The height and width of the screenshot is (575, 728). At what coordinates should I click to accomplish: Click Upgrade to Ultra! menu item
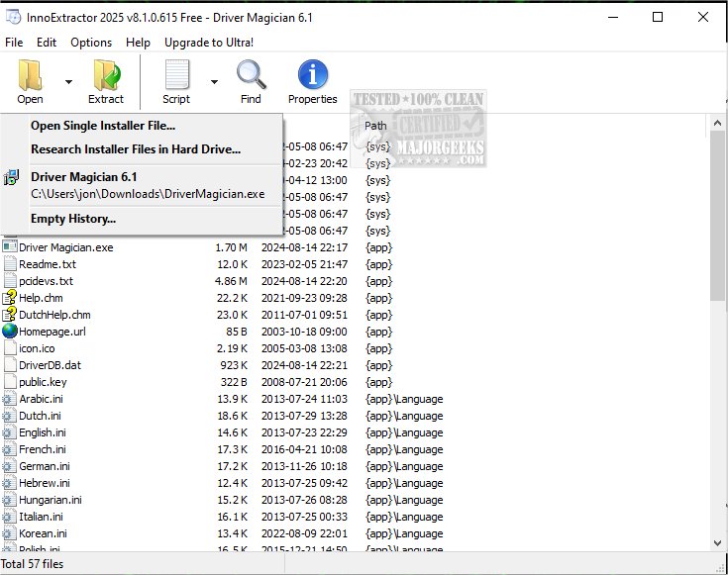209,43
